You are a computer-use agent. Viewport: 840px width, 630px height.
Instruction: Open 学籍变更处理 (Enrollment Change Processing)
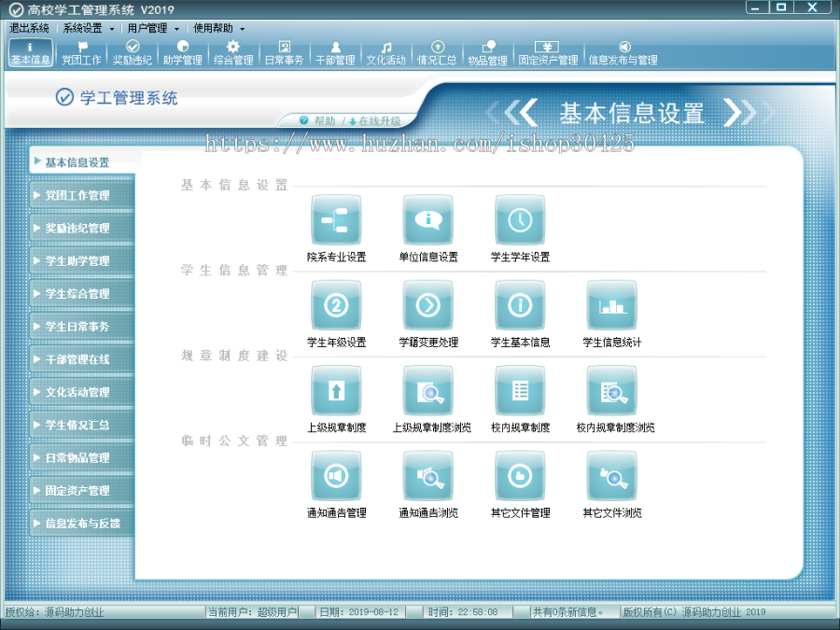[x=427, y=303]
